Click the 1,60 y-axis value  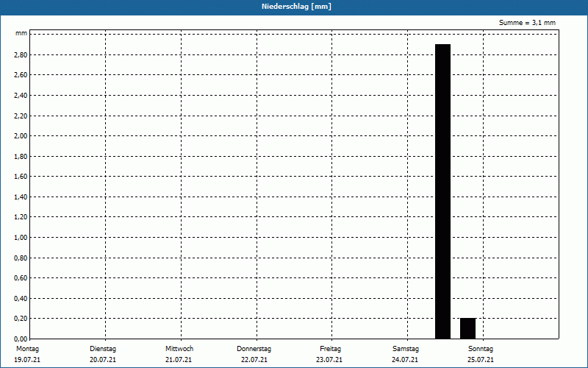tap(21, 177)
